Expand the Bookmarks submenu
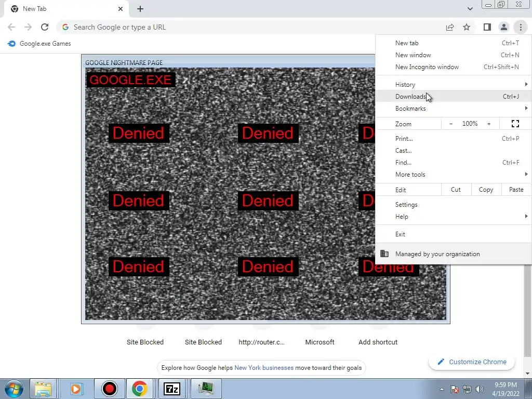Image resolution: width=532 pixels, height=399 pixels. 453,108
